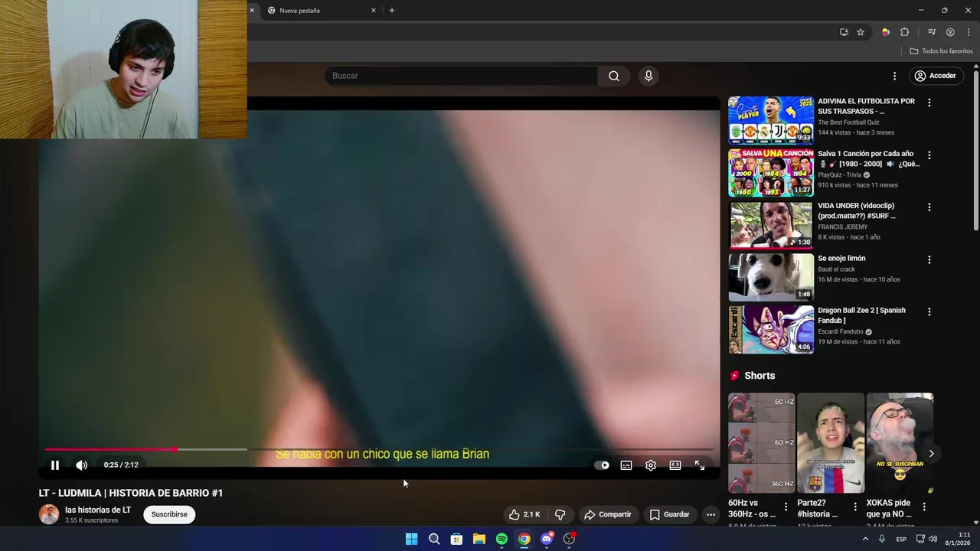Open Chrome extensions puzzle icon
Image resolution: width=980 pixels, height=551 pixels.
(905, 32)
